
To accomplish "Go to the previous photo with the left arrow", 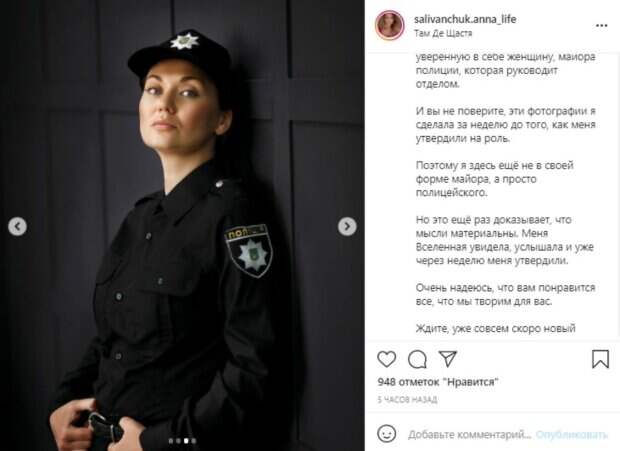I will [x=17, y=226].
